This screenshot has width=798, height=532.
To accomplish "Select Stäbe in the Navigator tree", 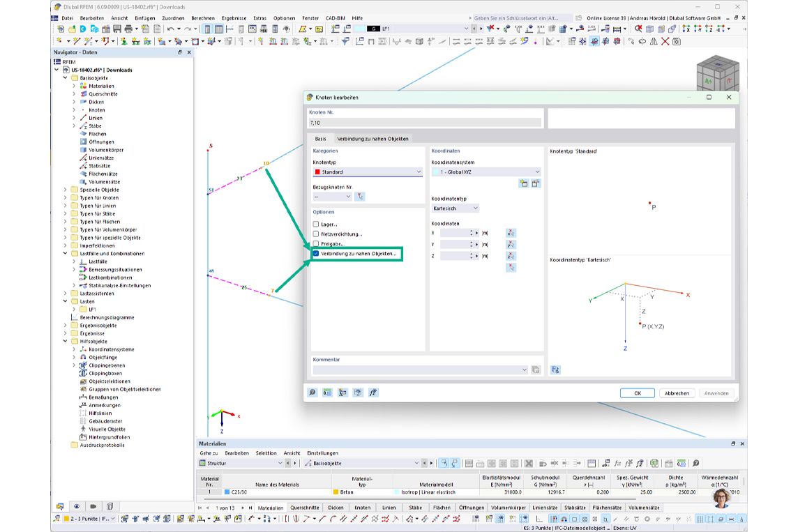I will [x=95, y=126].
